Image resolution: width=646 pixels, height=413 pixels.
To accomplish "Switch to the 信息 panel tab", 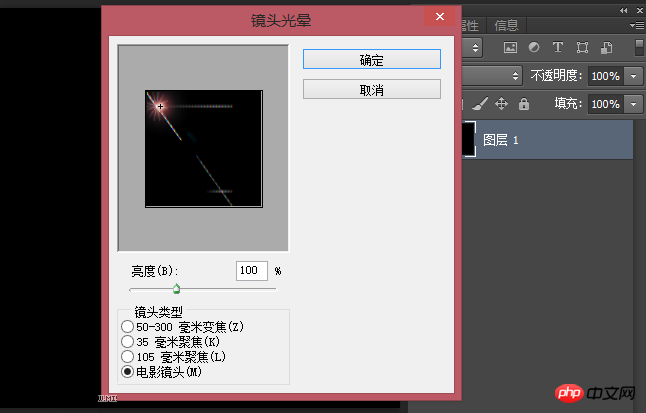I will (506, 26).
